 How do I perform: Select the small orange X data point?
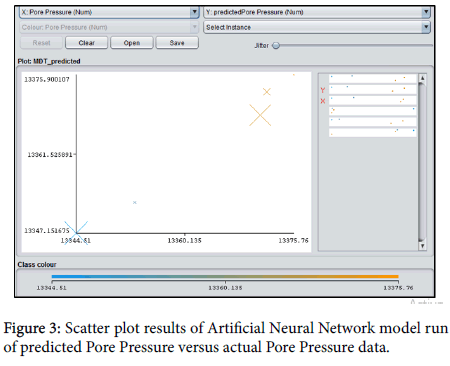pyautogui.click(x=267, y=92)
